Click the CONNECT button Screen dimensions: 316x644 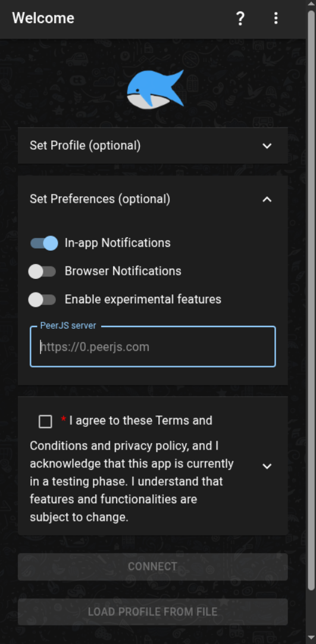point(153,567)
